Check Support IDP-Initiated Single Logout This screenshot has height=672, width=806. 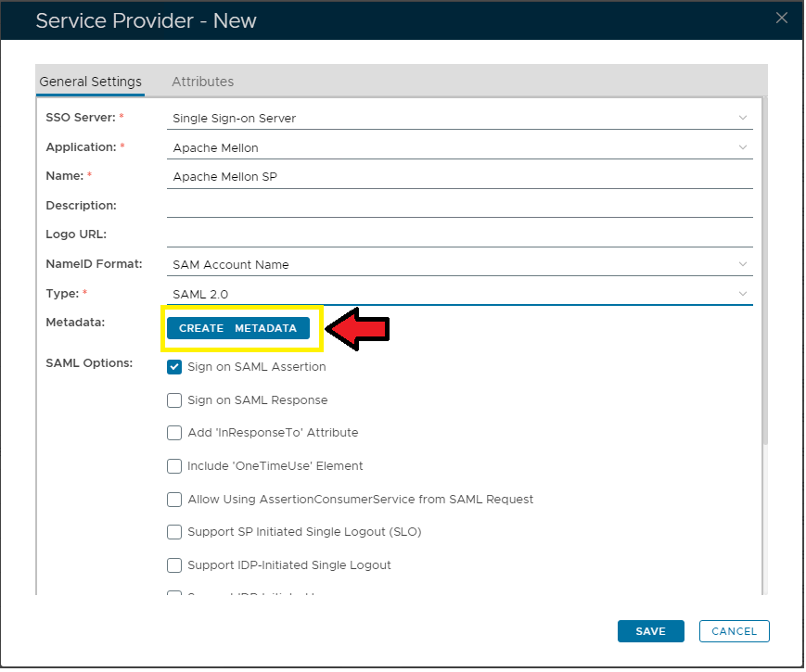point(174,565)
